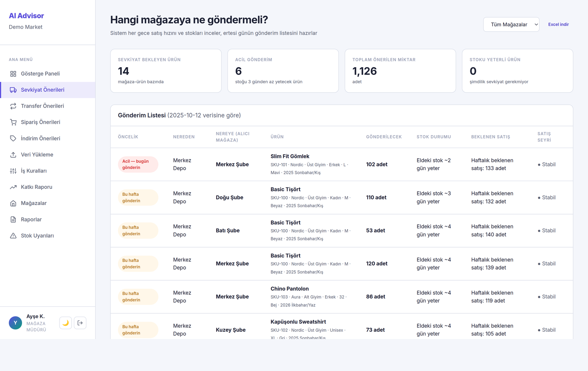The image size is (588, 371).
Task: Click Kapüşonlu Sweatshirt product name
Action: [298, 322]
